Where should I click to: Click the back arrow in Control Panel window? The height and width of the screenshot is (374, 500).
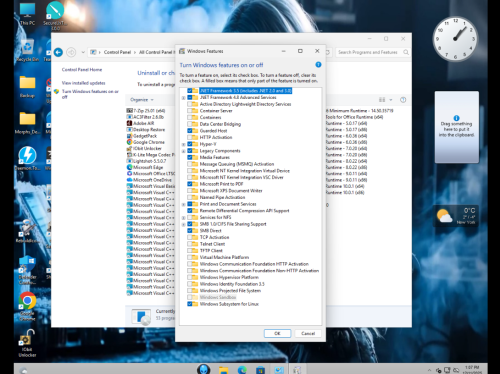pyautogui.click(x=58, y=52)
